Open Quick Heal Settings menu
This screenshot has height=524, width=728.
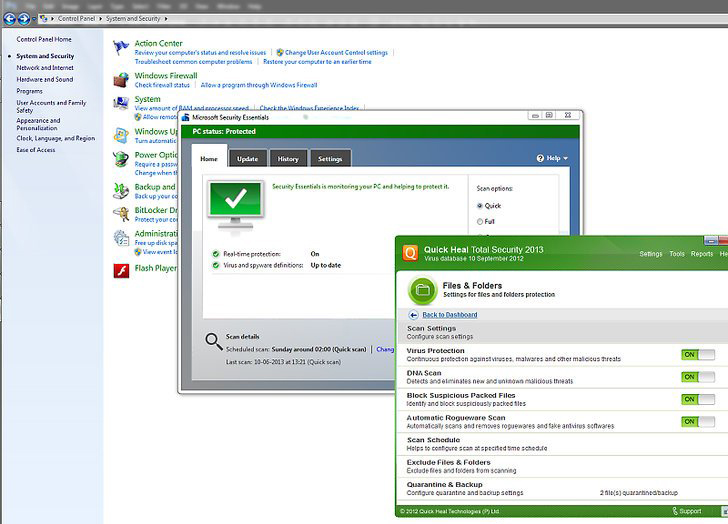pyautogui.click(x=650, y=254)
